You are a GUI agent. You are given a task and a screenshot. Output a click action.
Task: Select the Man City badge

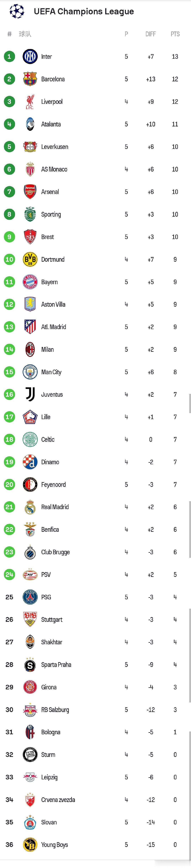[30, 372]
